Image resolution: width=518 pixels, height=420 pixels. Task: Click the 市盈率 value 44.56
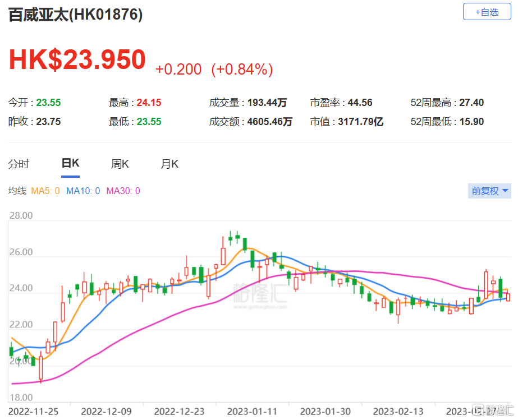point(360,103)
